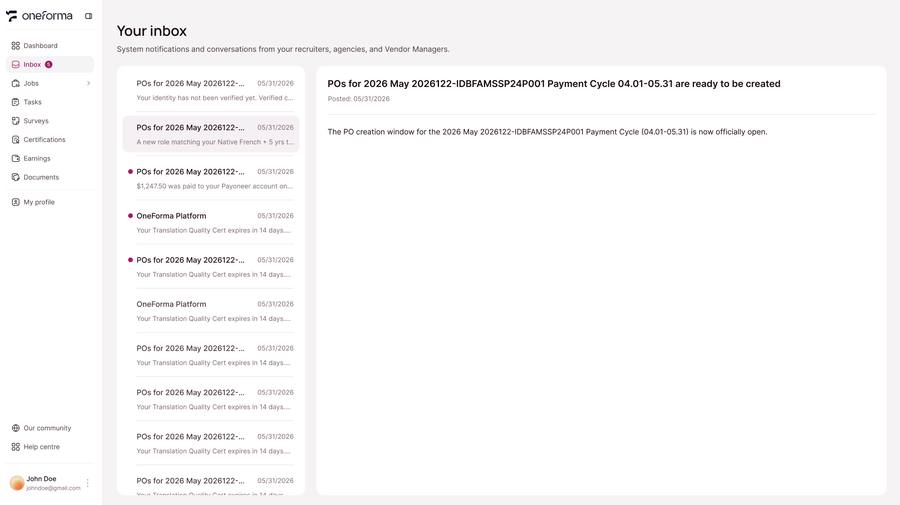This screenshot has height=505, width=900.
Task: Click the johndoe@gmail.com email address
Action: 53,488
